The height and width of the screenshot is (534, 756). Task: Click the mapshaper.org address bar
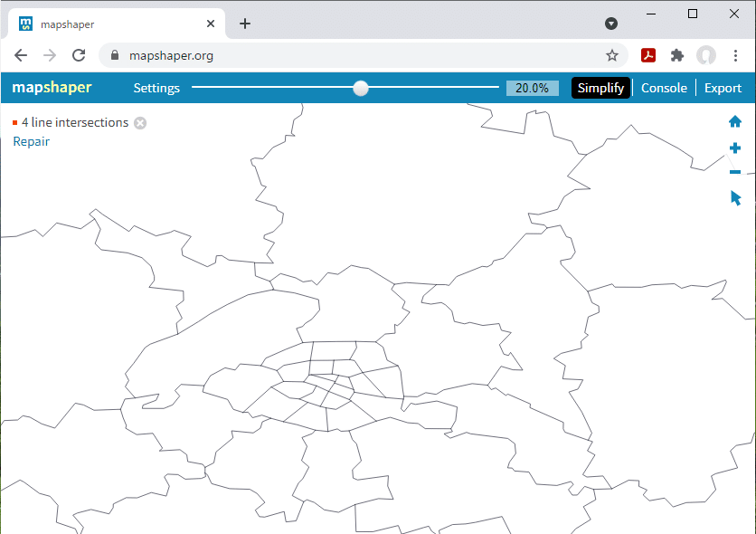click(x=363, y=55)
